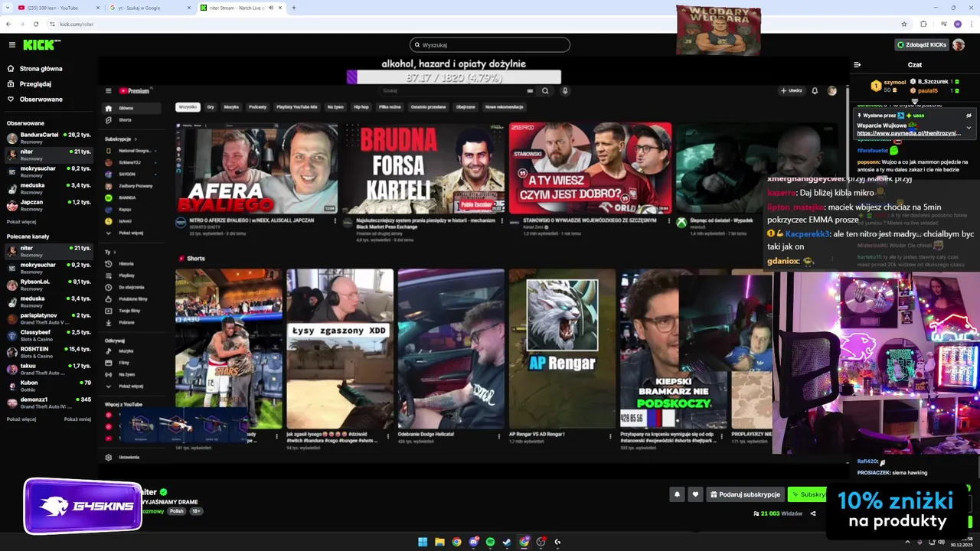The height and width of the screenshot is (551, 980).
Task: Open Spotify from the taskbar
Action: (490, 542)
